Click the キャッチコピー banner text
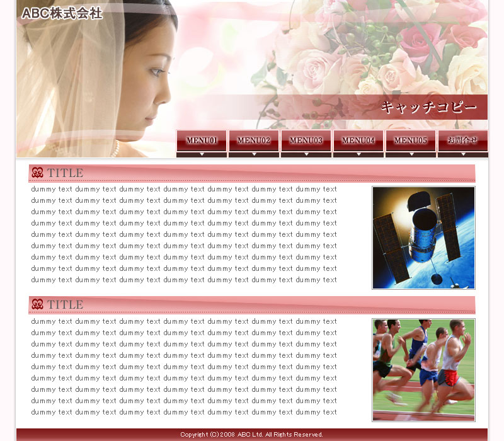 [x=428, y=107]
